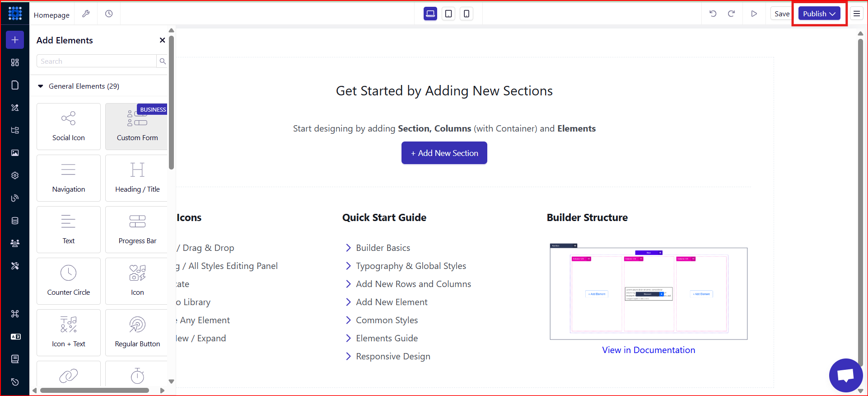Click the elements panel horizontal scrollbar
The width and height of the screenshot is (868, 396).
coord(95,390)
